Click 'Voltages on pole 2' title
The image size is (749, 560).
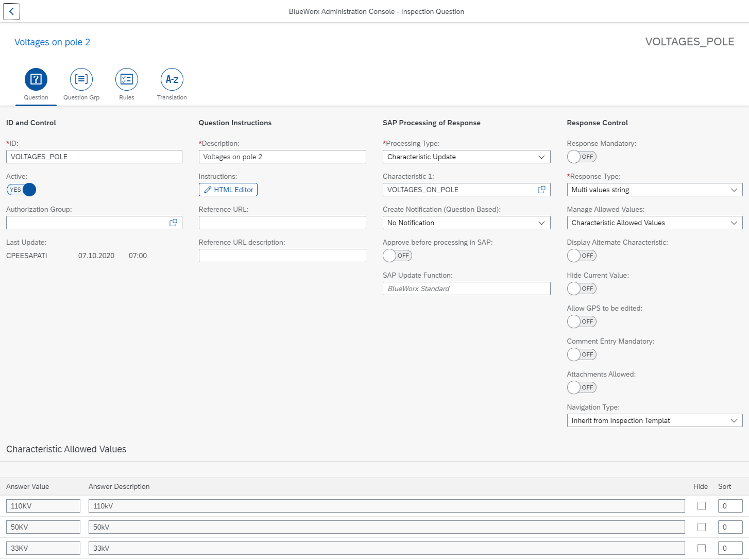(52, 42)
